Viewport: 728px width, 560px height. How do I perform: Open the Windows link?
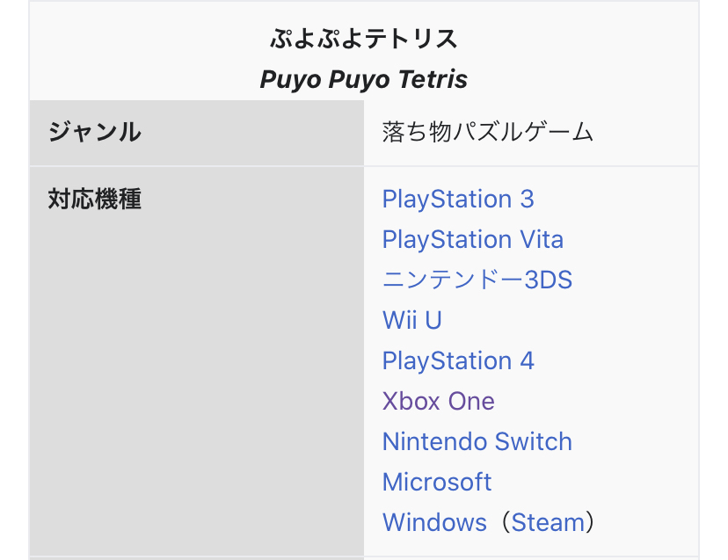pyautogui.click(x=434, y=522)
